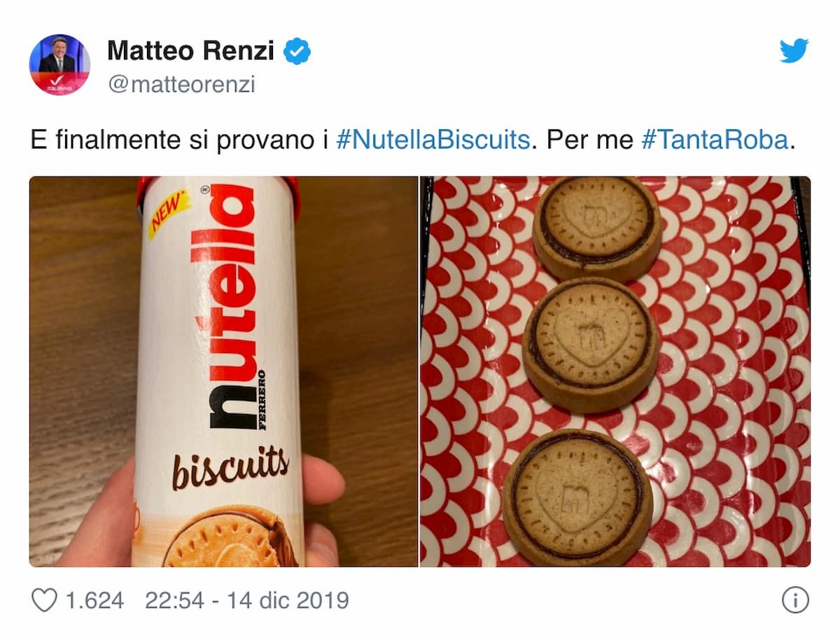The height and width of the screenshot is (634, 840).
Task: Open the #NutellaBiscuits hashtag
Action: pyautogui.click(x=433, y=140)
